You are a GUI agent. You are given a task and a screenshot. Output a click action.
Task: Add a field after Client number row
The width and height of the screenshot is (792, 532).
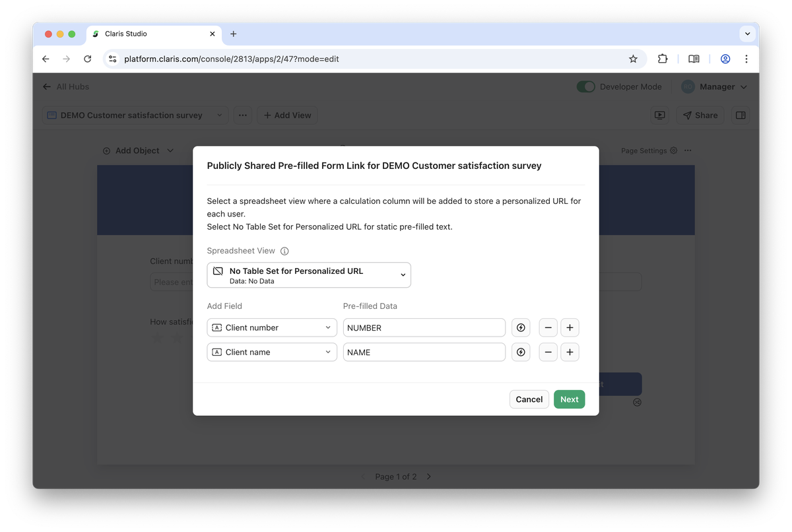(570, 328)
